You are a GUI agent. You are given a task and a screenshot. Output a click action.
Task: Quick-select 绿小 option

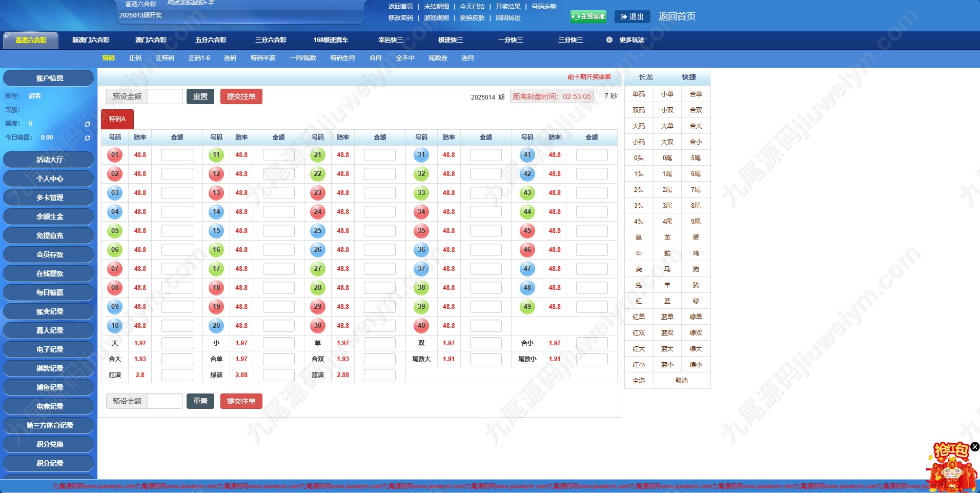696,365
